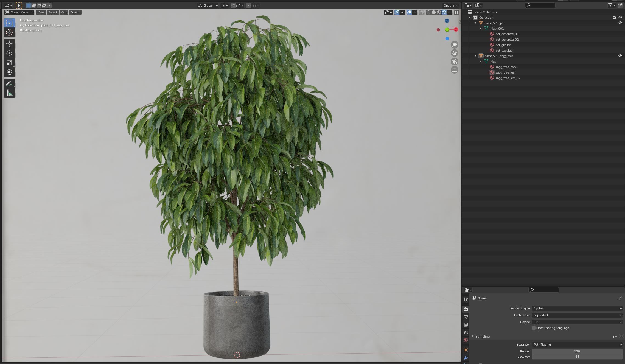Open the Render Engine dropdown

click(x=577, y=308)
